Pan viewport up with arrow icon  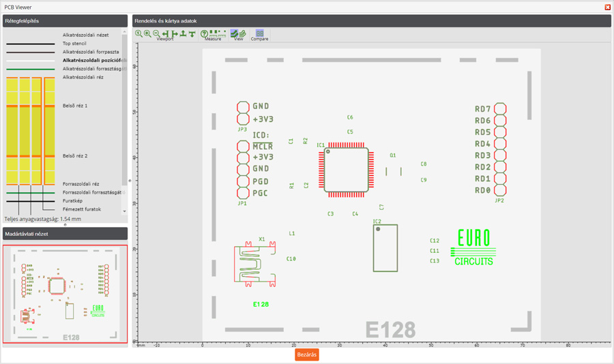[184, 33]
